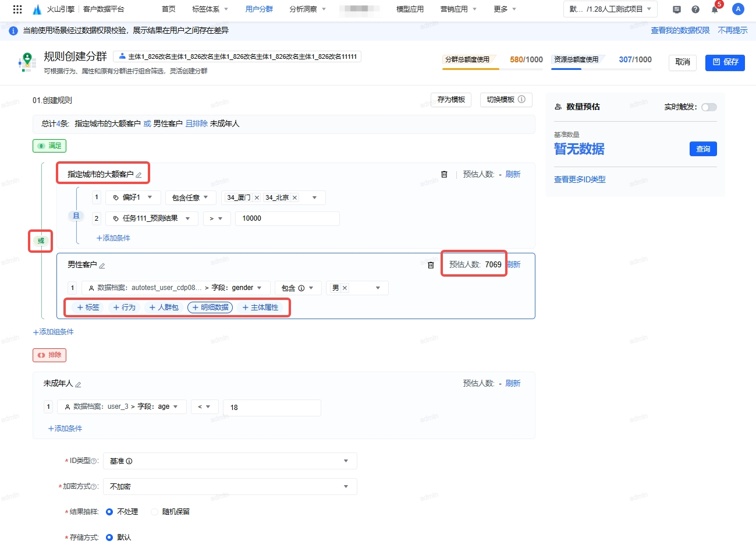Open the > operator dropdown in row 2
The width and height of the screenshot is (756, 555).
click(216, 218)
